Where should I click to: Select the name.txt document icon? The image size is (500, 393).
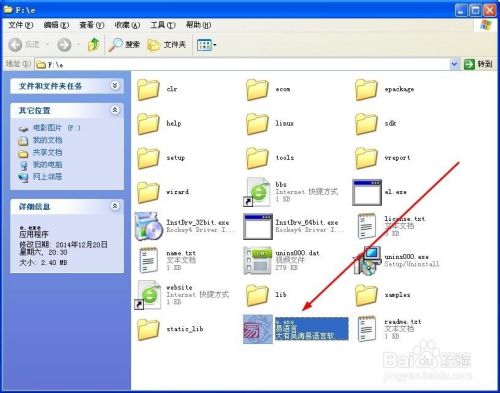pyautogui.click(x=148, y=261)
